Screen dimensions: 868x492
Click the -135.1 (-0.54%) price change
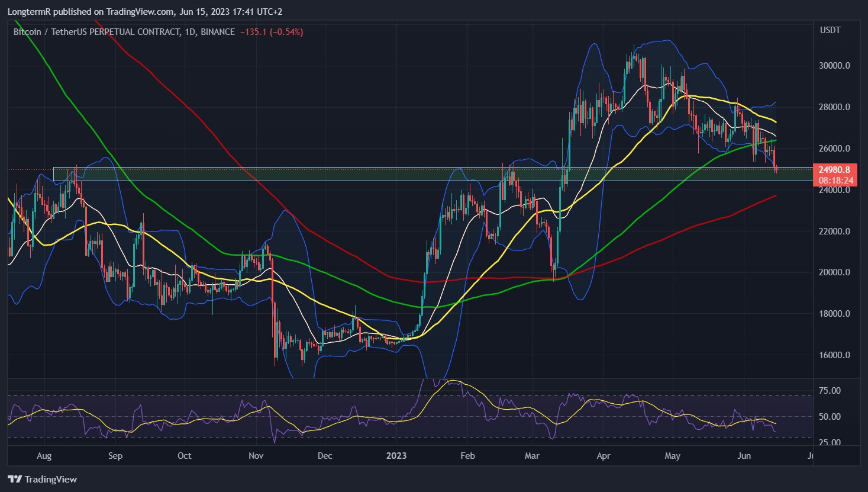(272, 32)
